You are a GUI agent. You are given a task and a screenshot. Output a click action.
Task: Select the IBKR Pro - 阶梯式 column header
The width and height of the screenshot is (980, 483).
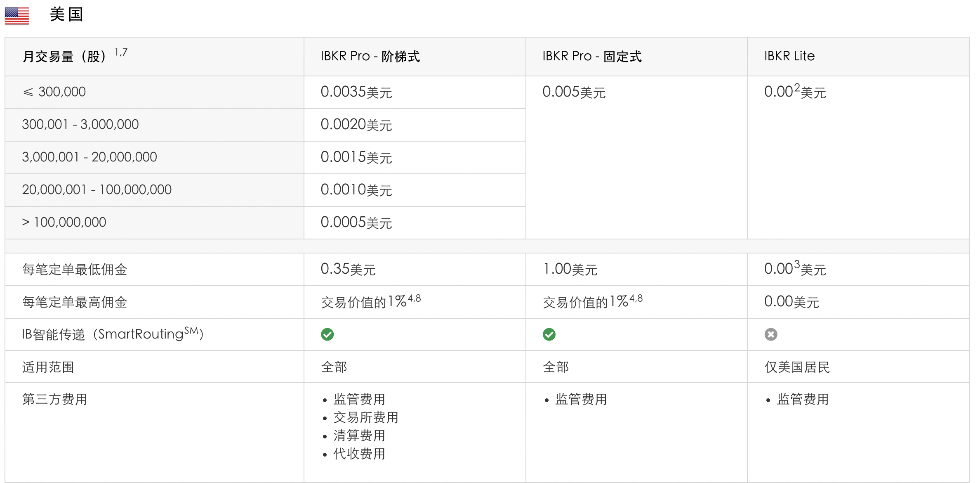click(x=370, y=56)
